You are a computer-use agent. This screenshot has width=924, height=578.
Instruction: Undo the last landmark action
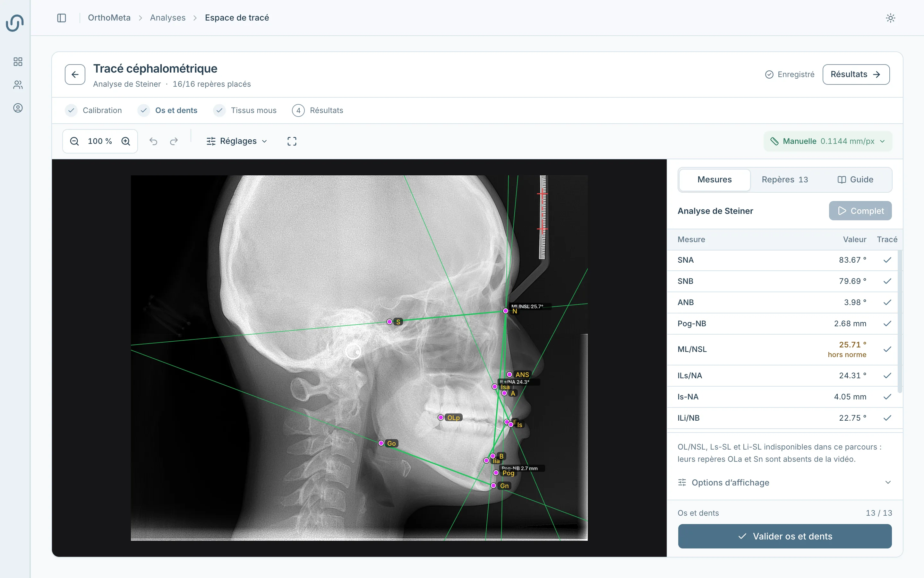(153, 141)
